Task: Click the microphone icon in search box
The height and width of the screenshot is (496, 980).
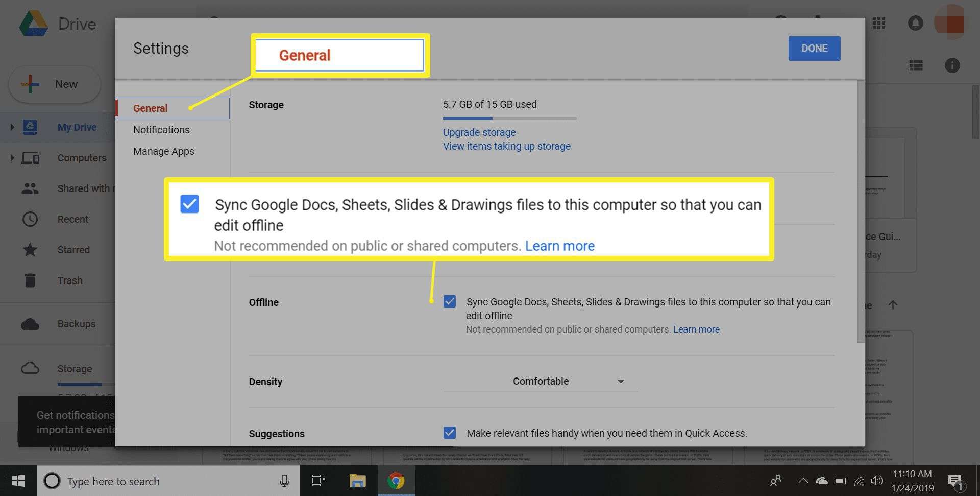Action: (284, 481)
